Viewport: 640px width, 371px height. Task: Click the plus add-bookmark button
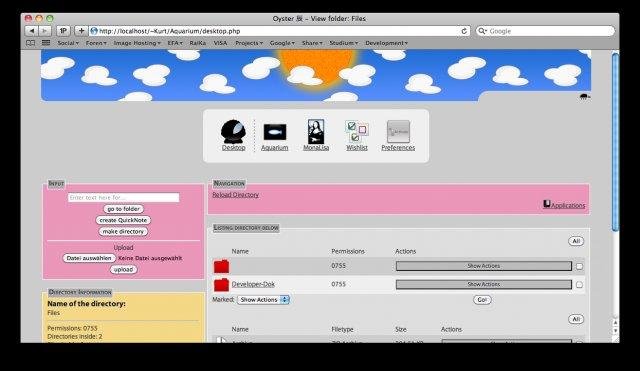click(x=81, y=31)
